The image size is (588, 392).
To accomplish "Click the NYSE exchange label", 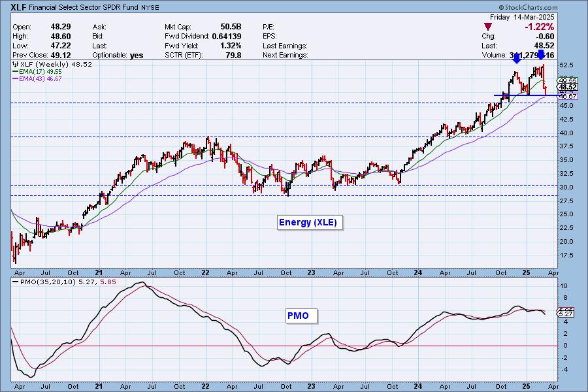I will [x=150, y=7].
